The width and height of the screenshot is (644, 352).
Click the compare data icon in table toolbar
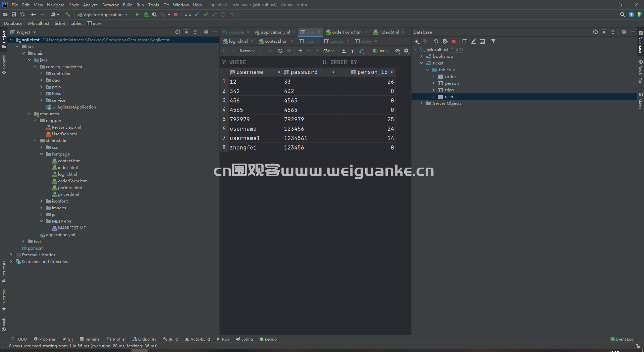coord(361,51)
